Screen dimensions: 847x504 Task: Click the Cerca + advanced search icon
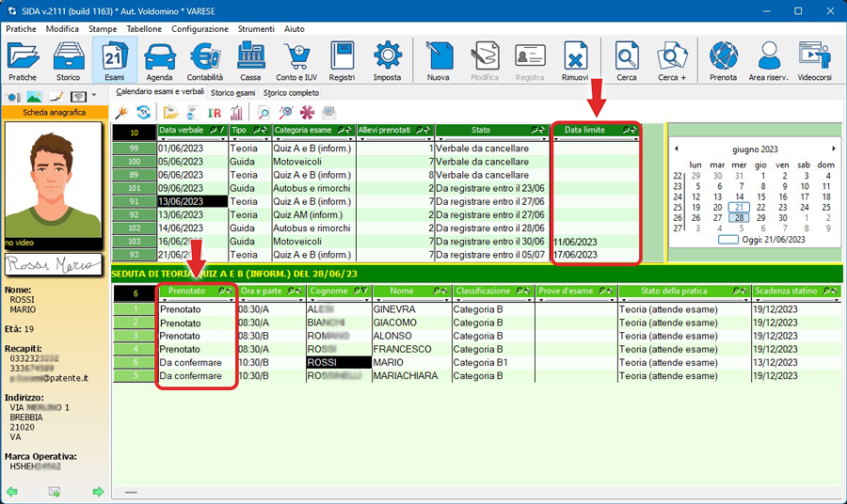pyautogui.click(x=672, y=60)
